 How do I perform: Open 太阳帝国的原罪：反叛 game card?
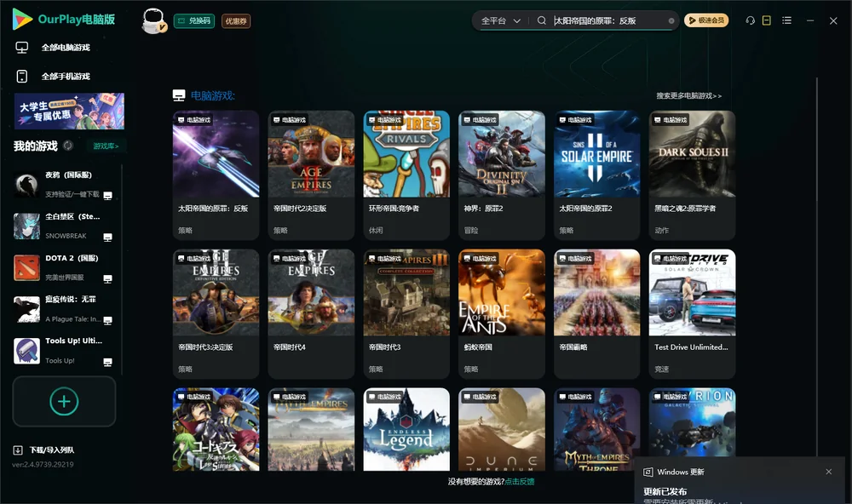point(216,175)
